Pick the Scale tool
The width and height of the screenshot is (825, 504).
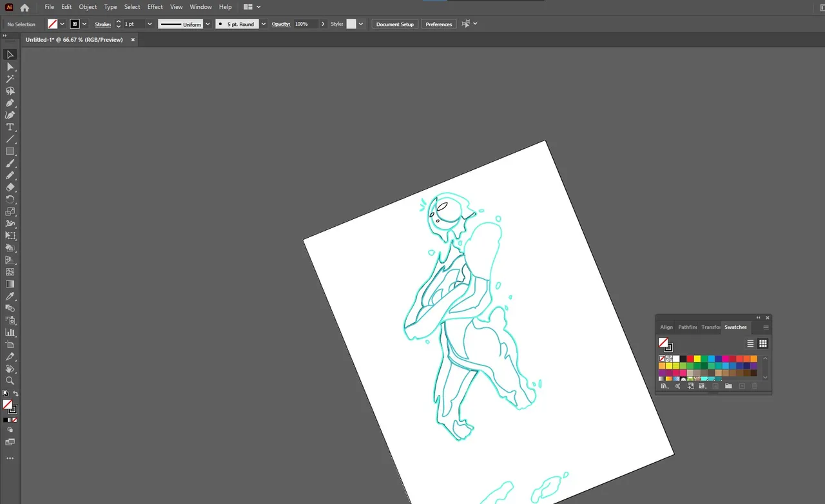click(10, 211)
